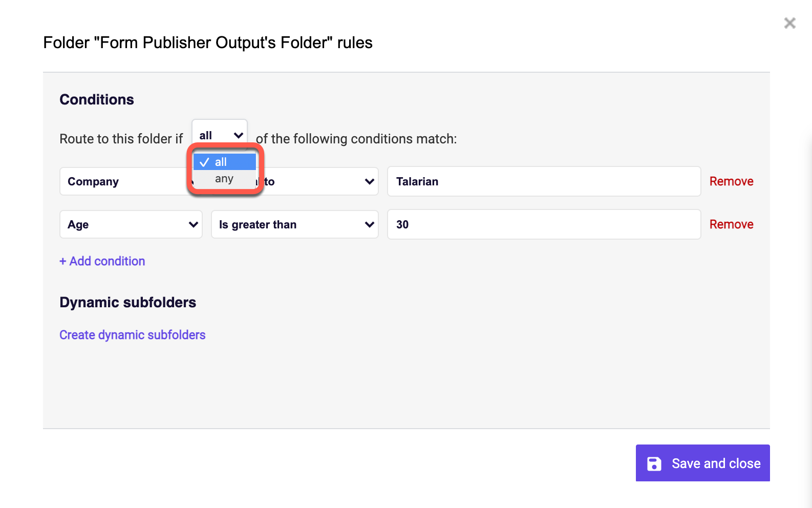
Task: Click the chevron on the Is greater than dropdown
Action: (369, 224)
